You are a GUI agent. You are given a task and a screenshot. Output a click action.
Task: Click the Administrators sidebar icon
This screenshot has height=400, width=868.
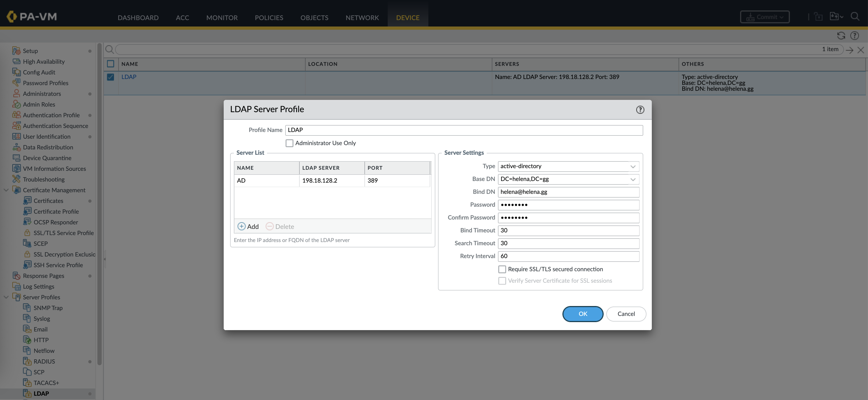coord(16,93)
